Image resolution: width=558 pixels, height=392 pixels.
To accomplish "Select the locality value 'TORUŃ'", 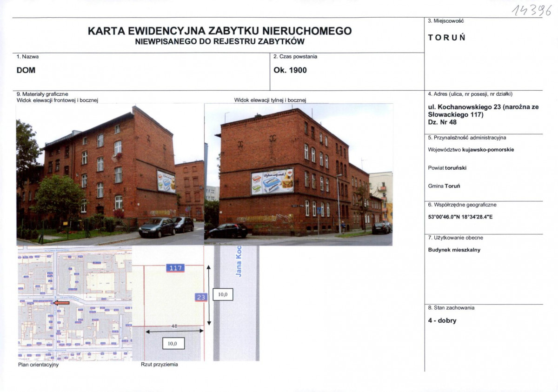I will pos(446,38).
